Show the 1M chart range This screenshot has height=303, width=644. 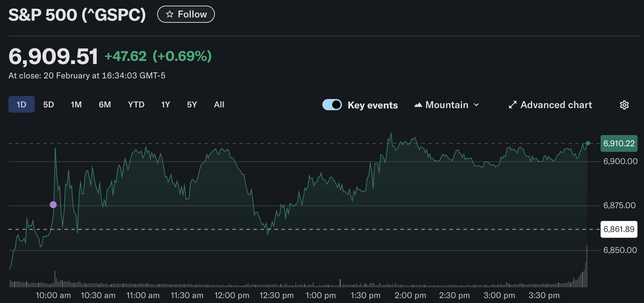tap(76, 104)
